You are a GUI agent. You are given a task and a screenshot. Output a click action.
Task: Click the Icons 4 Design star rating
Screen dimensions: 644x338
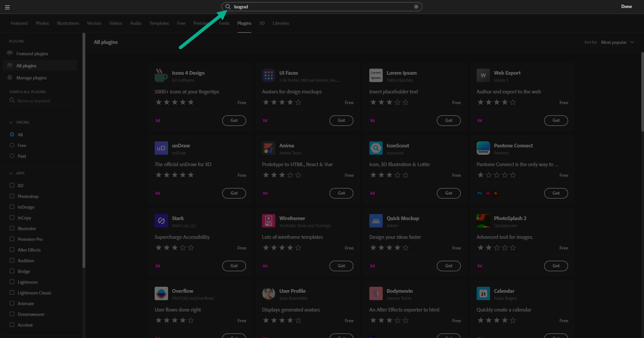pos(175,103)
